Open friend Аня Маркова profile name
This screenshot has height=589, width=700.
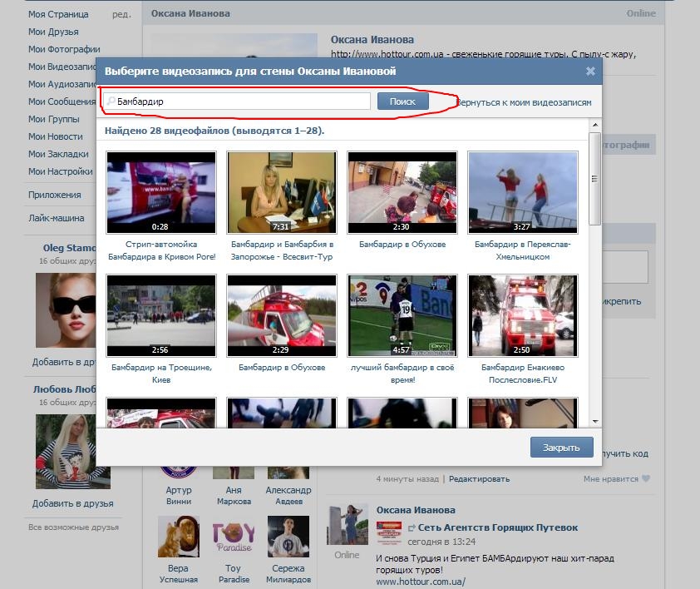click(234, 496)
